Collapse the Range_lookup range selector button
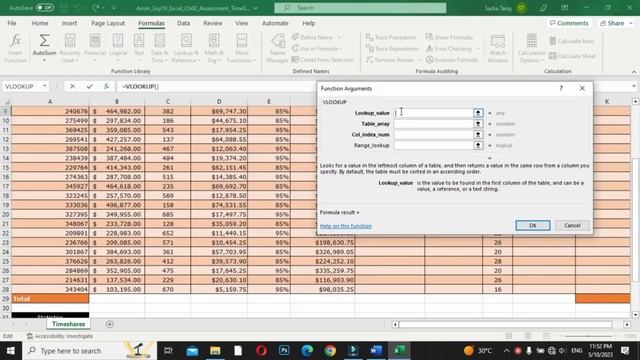 (x=478, y=145)
